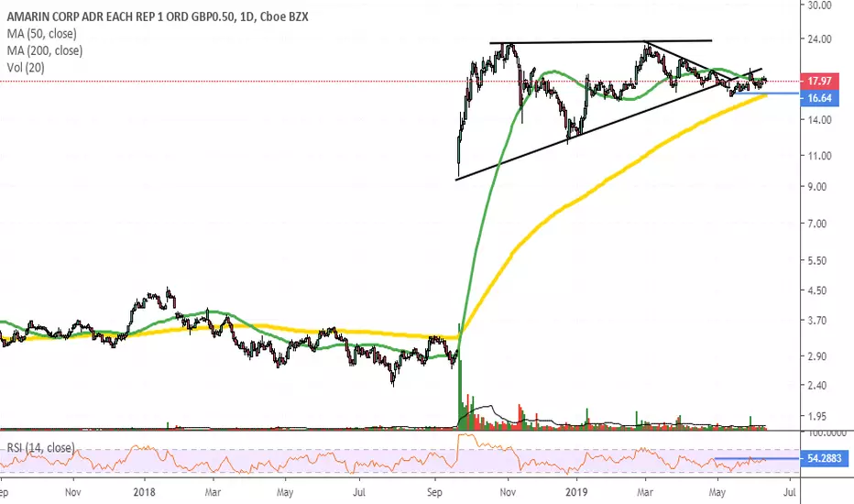Viewport: 854px width, 504px height.
Task: Click the 2018 label on time axis
Action: (145, 492)
